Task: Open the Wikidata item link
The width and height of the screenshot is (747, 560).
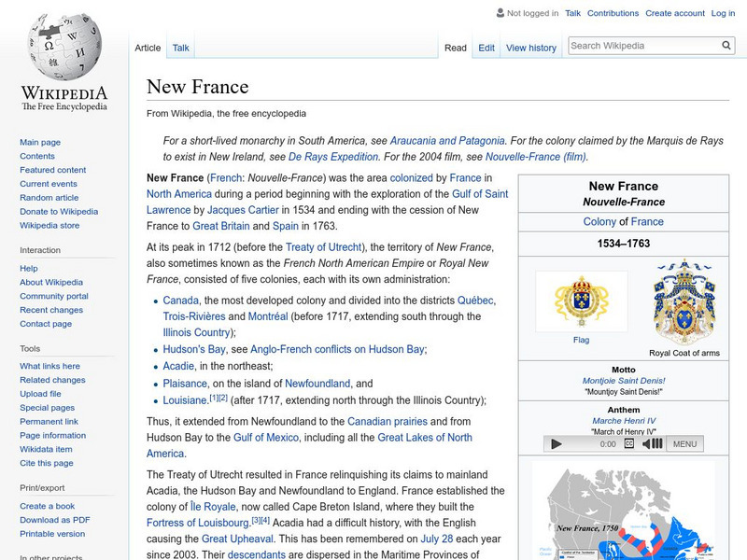Action: point(46,449)
